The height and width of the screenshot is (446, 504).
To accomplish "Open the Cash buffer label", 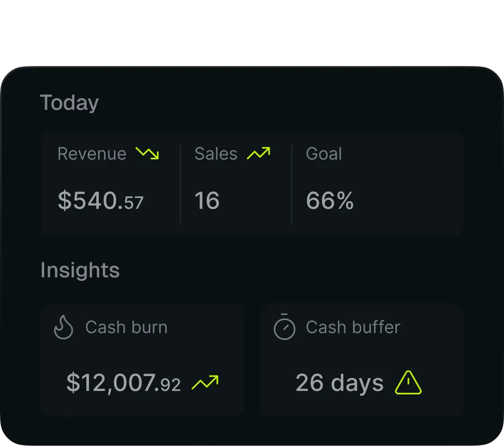I will pyautogui.click(x=353, y=327).
